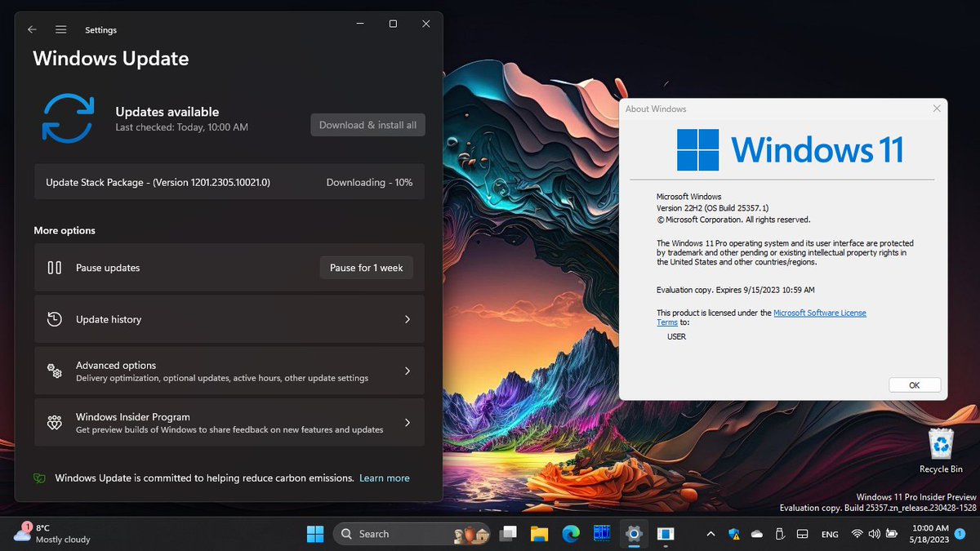Screen dimensions: 980x551
Task: Click the Advanced options gears icon
Action: click(x=55, y=371)
